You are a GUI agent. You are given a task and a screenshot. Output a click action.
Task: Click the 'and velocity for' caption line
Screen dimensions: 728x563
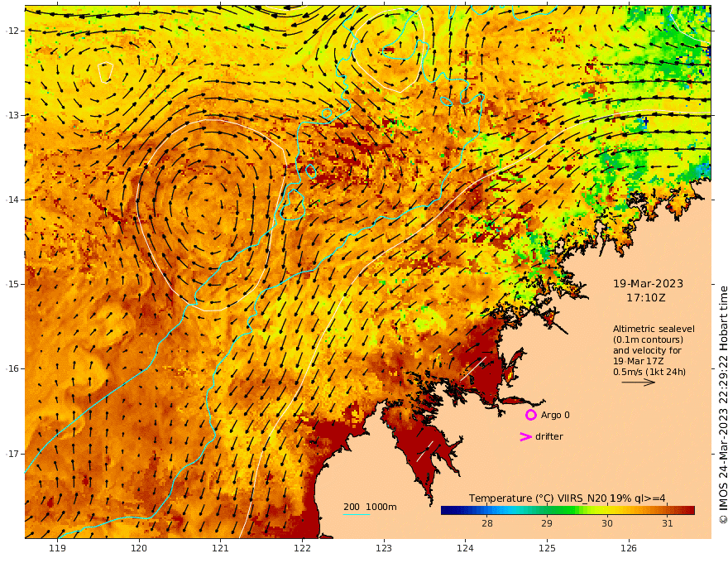click(647, 350)
